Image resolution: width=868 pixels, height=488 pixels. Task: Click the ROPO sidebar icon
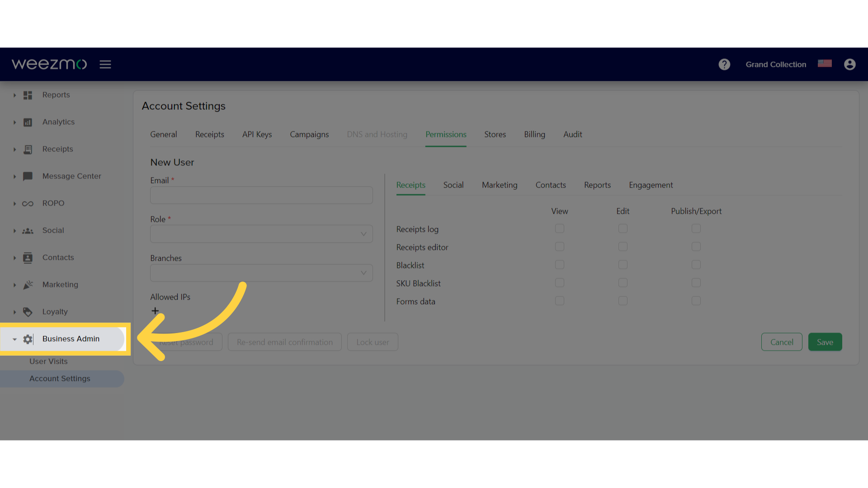click(x=28, y=202)
